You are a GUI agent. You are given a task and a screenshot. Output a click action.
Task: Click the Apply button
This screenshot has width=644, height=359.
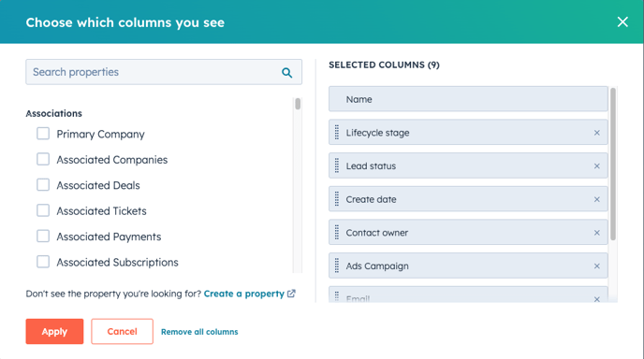coord(54,331)
